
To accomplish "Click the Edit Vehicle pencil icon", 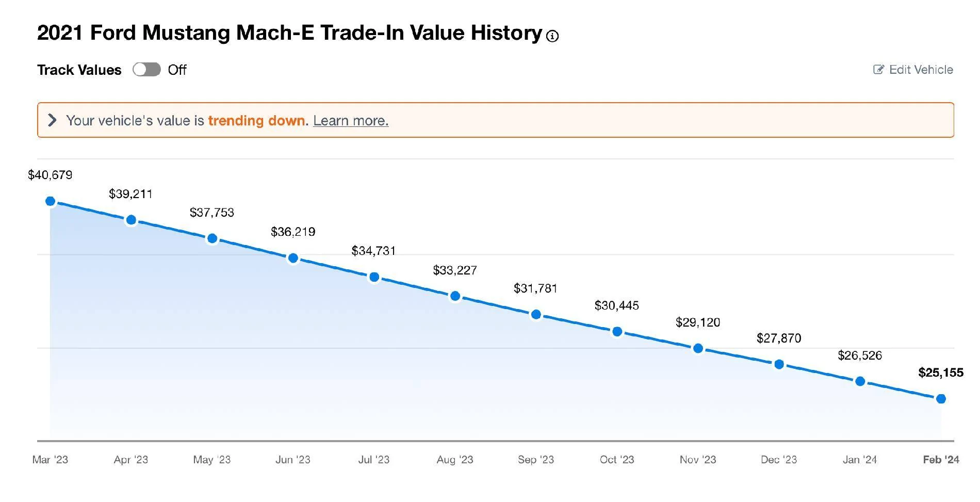I will (878, 70).
